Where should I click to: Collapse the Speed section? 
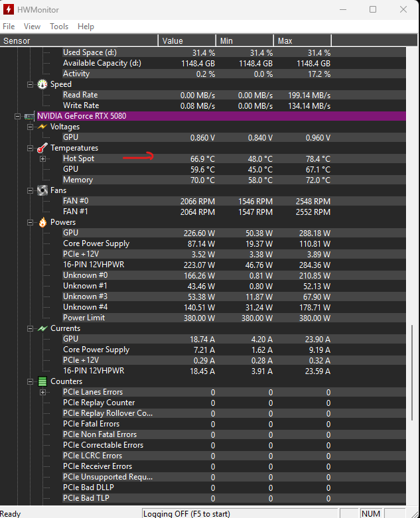30,85
